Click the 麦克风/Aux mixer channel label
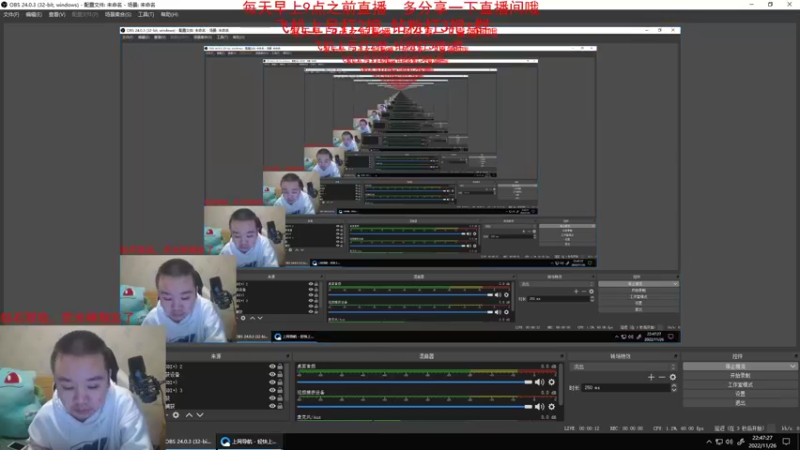The image size is (800, 450). click(309, 417)
